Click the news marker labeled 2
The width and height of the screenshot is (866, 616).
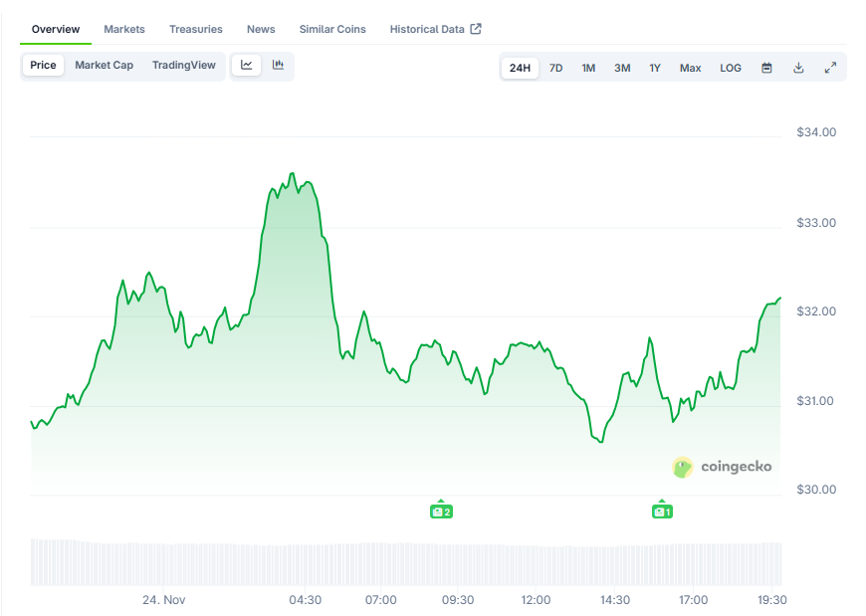pos(441,512)
